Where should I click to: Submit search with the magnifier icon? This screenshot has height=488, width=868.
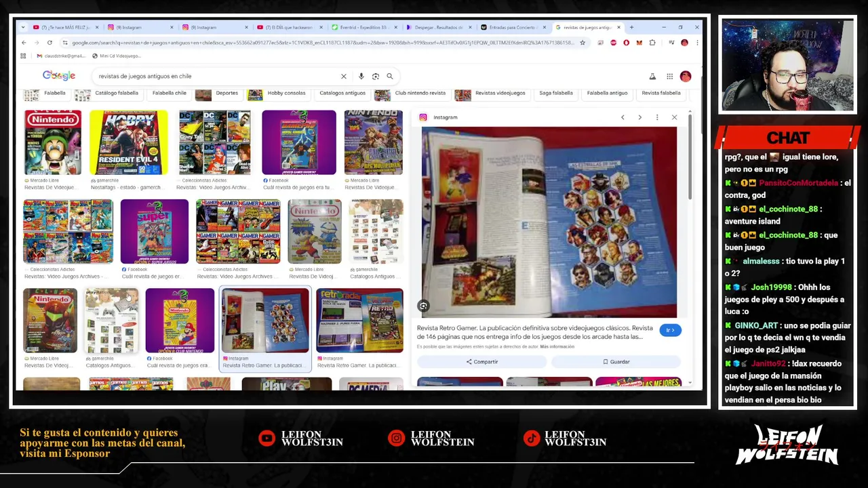point(389,77)
